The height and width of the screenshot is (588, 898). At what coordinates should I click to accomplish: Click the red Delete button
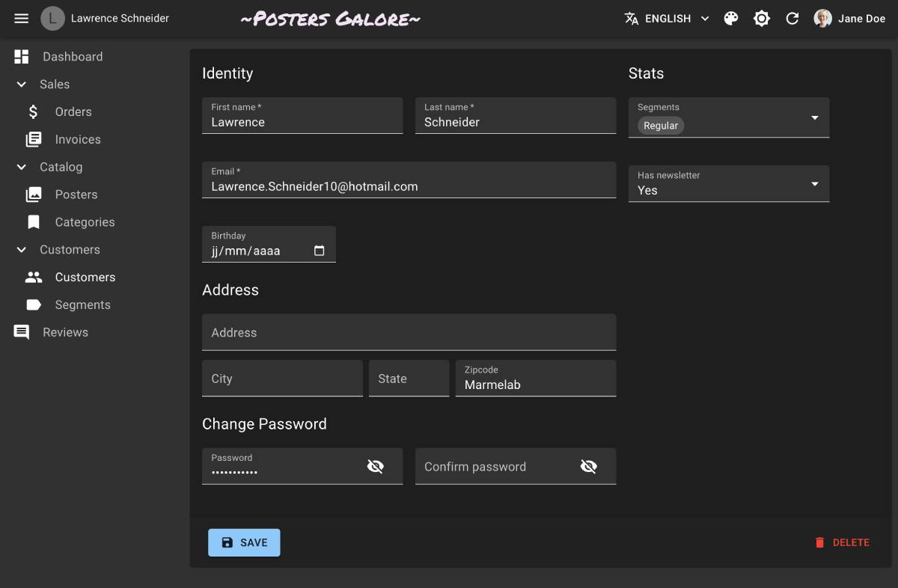tap(842, 542)
